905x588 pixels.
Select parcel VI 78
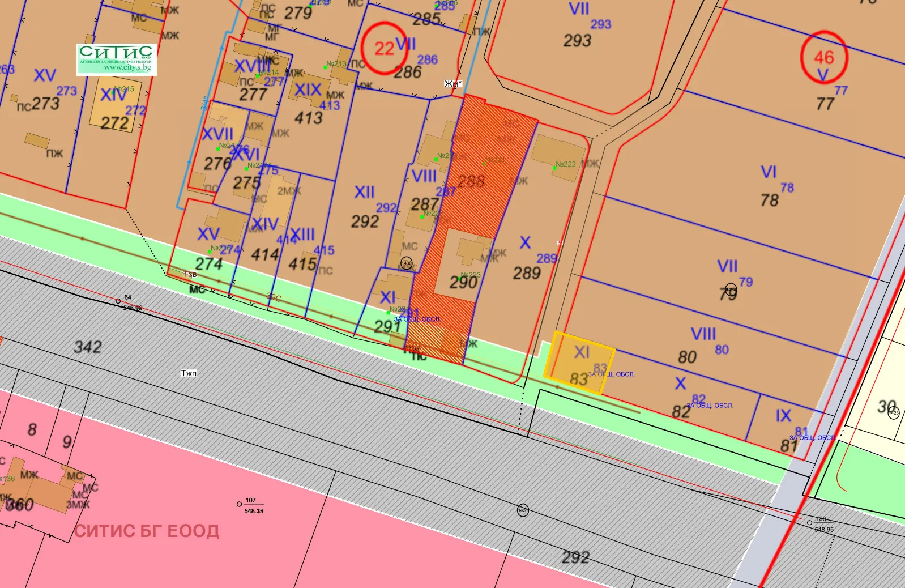click(x=769, y=187)
